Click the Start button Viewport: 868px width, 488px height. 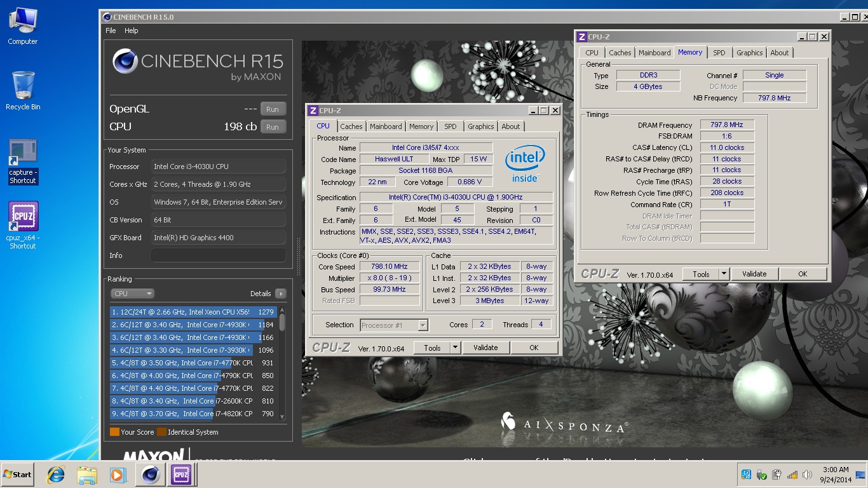pos(18,475)
